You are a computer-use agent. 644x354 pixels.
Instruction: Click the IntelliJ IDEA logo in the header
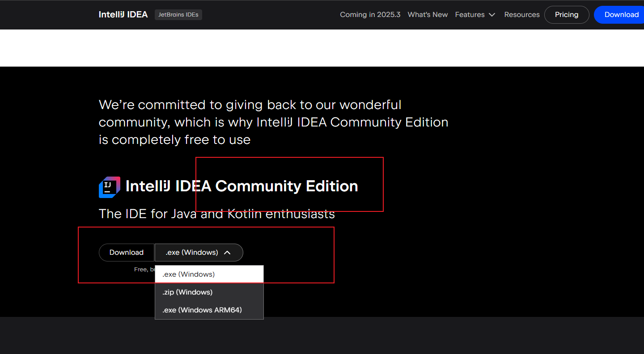point(123,14)
